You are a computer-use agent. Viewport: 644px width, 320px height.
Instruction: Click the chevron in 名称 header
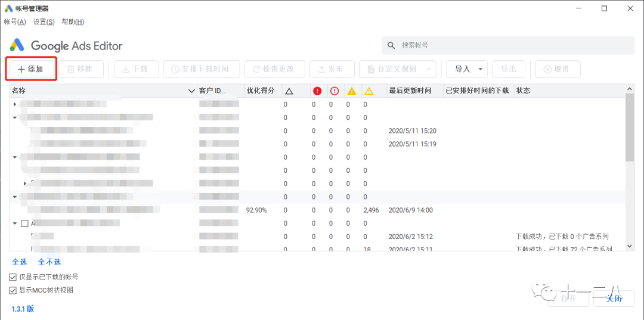[x=191, y=91]
